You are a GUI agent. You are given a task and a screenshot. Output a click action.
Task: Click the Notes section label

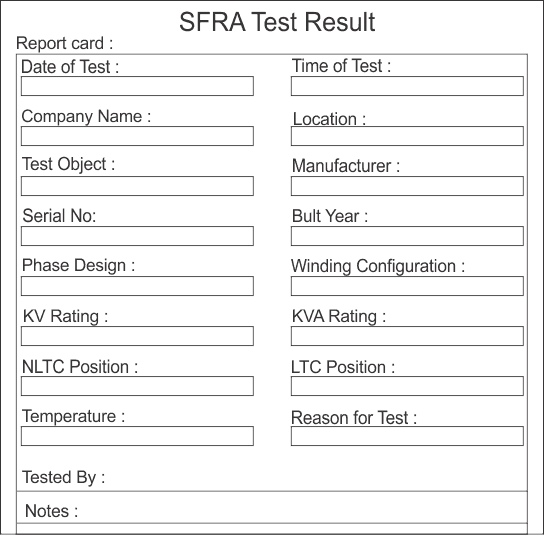[51, 511]
